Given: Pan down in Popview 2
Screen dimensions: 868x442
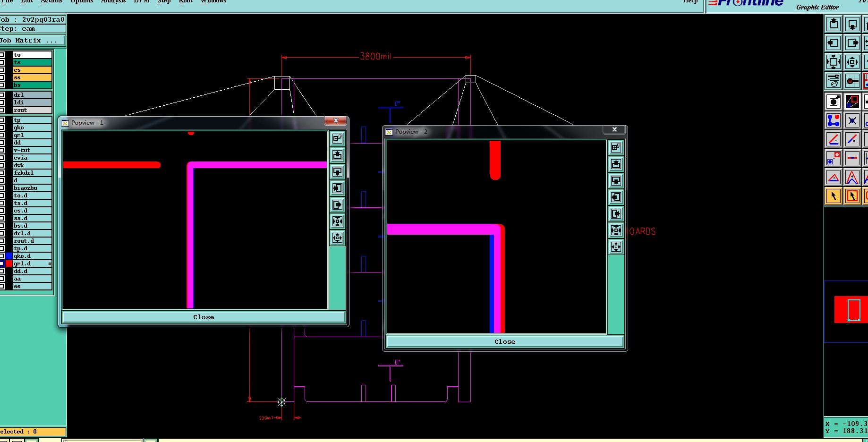Looking at the screenshot, I should 616,180.
